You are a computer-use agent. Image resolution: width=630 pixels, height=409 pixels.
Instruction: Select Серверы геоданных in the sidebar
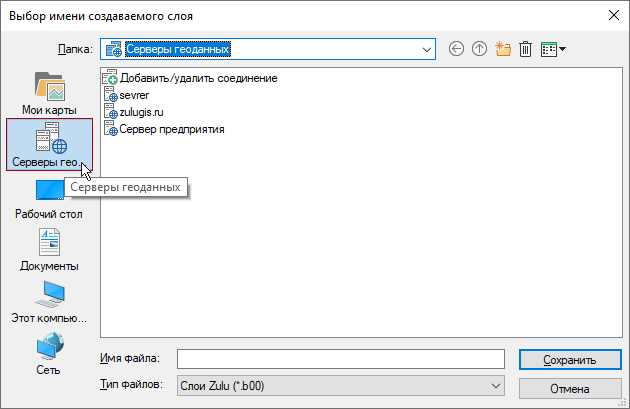(x=49, y=144)
